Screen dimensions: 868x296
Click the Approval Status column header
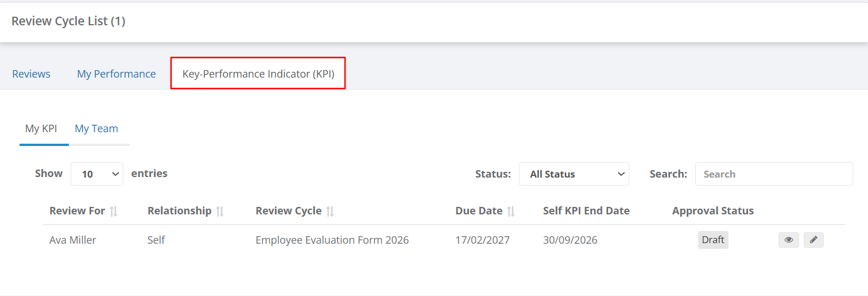coord(713,210)
